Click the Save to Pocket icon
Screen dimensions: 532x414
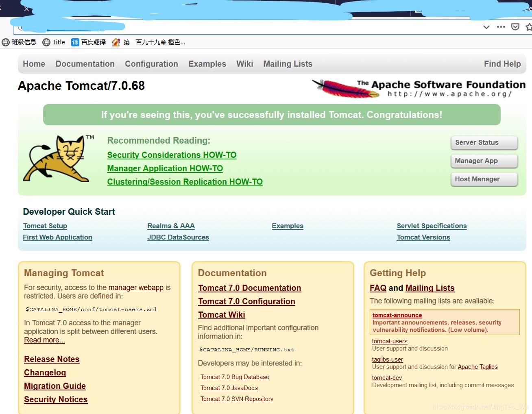coord(515,27)
